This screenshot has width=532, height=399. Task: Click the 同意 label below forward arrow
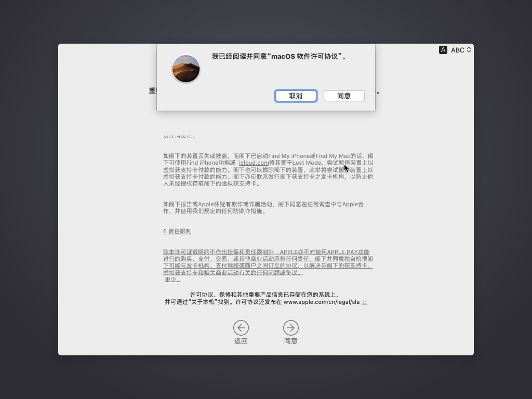[291, 341]
